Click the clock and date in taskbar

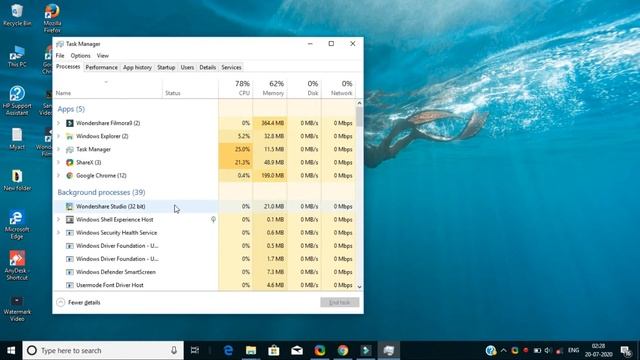[x=598, y=350]
